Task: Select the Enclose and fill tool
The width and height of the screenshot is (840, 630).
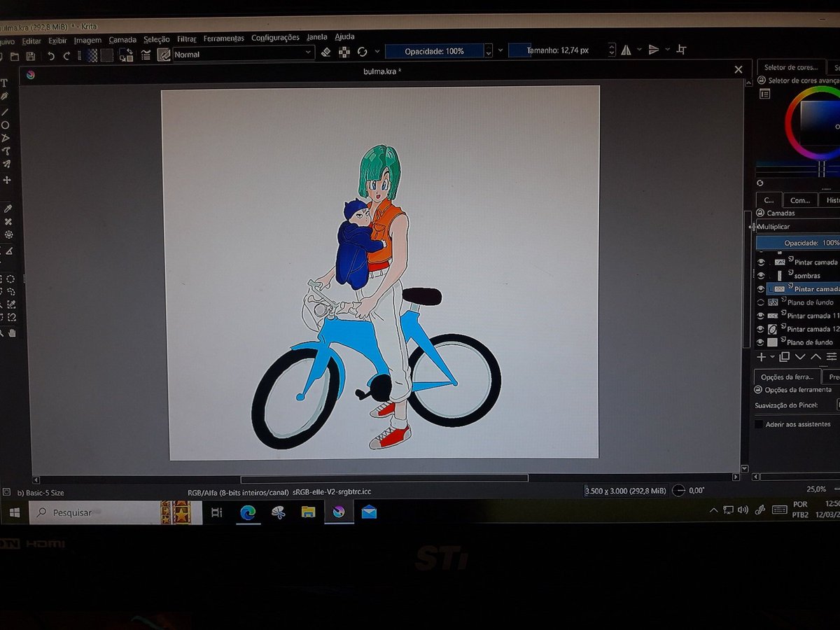Action: pos(8,234)
